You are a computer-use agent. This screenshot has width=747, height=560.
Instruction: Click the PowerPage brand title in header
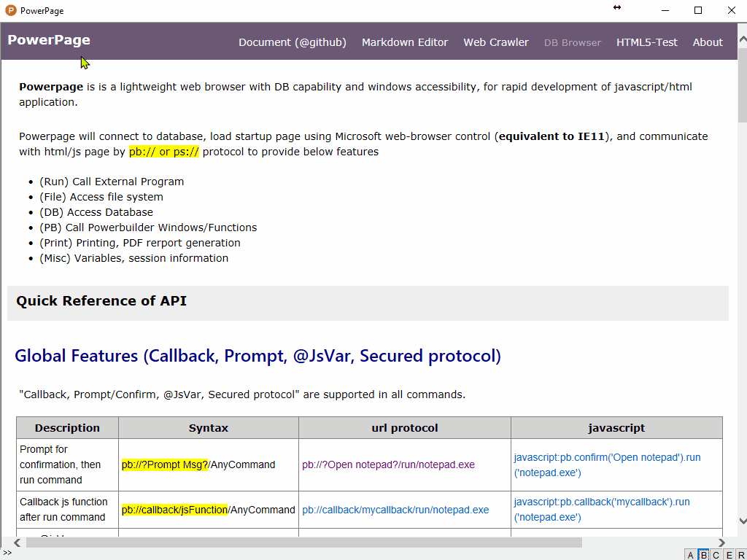coord(49,40)
